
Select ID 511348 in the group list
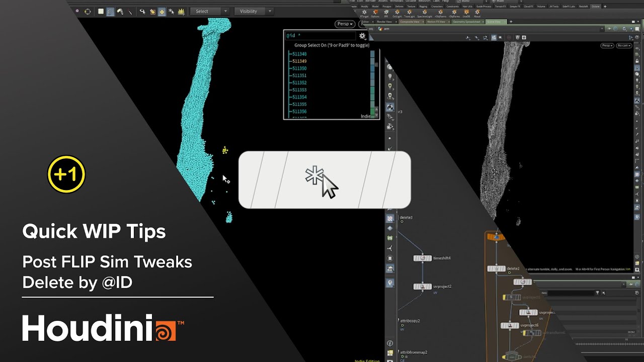tap(299, 54)
